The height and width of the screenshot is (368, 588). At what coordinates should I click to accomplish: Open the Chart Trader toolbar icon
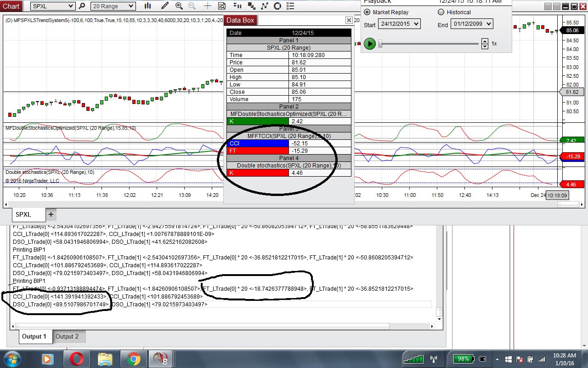(237, 6)
